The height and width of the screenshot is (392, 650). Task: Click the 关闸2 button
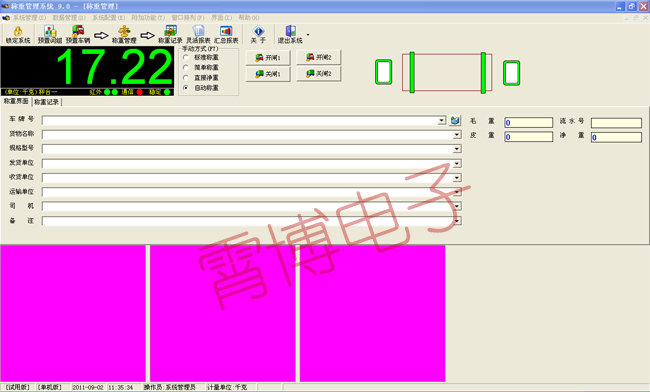[x=319, y=74]
